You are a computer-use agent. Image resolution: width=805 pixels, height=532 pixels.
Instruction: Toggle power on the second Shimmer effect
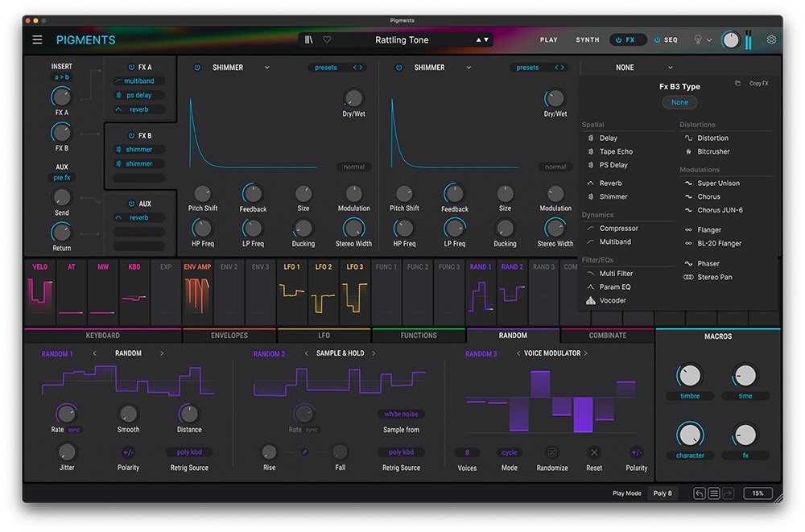[x=399, y=68]
